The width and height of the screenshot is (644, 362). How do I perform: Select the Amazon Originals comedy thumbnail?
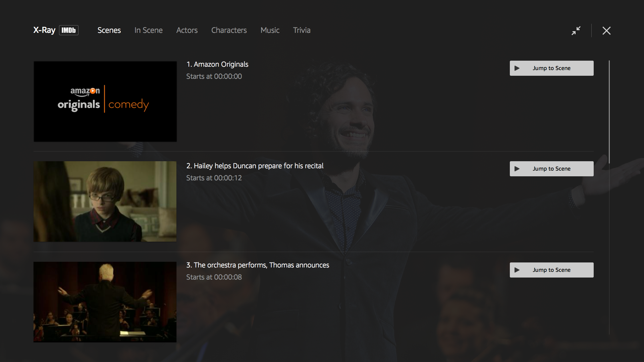pyautogui.click(x=105, y=101)
